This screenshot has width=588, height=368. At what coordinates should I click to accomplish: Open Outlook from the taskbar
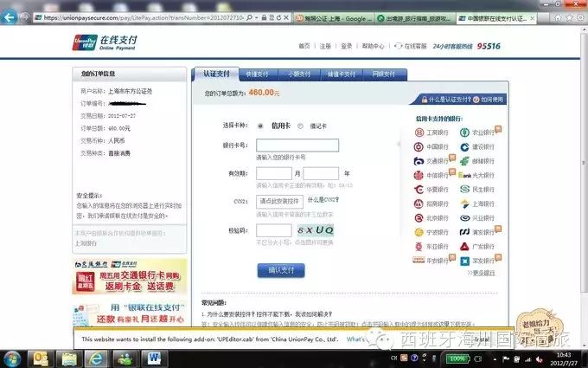41,359
